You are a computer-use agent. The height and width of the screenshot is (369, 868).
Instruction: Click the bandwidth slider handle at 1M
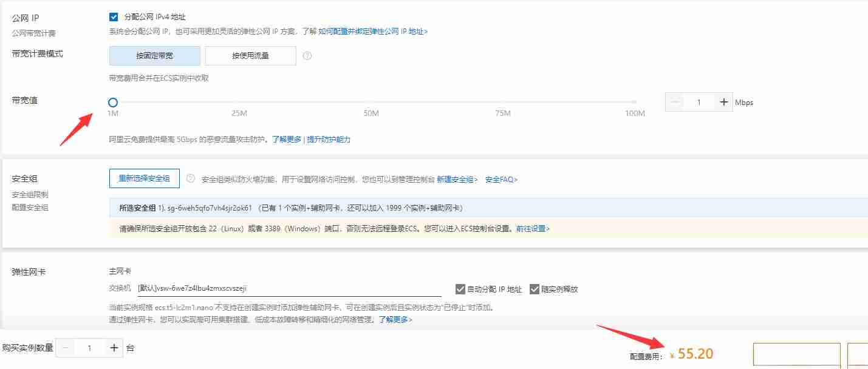click(x=112, y=102)
